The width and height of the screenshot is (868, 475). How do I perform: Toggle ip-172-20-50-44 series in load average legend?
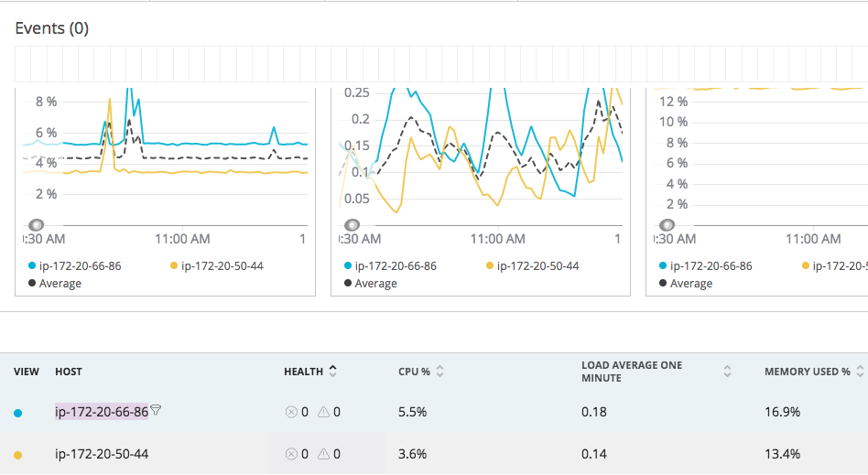pyautogui.click(x=533, y=265)
